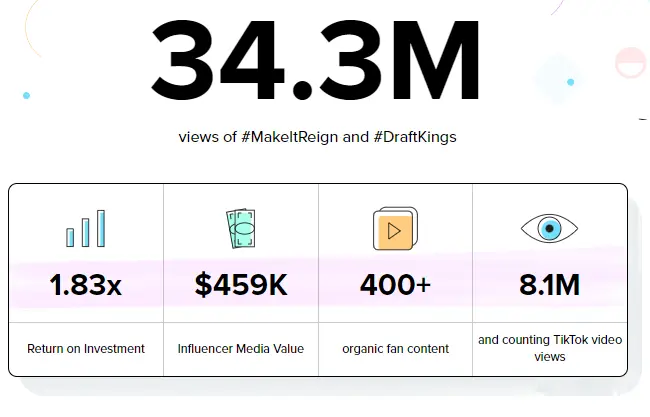Image resolution: width=650 pixels, height=417 pixels.
Task: Click the #MakeItReign hashtag
Action: (289, 137)
